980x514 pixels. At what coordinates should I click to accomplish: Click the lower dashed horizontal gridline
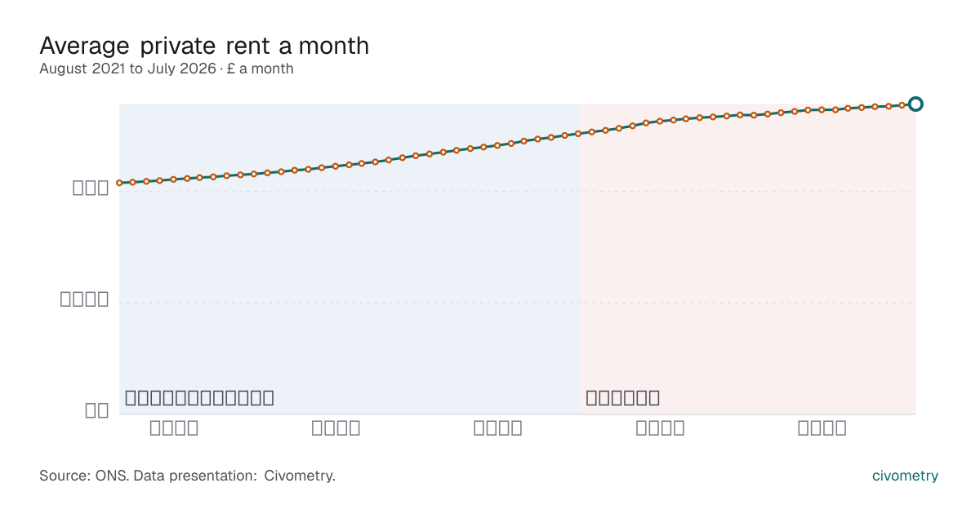[x=517, y=303]
